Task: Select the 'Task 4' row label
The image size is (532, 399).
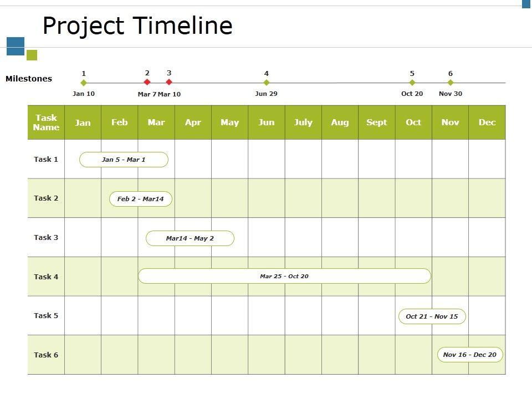Action: point(46,277)
